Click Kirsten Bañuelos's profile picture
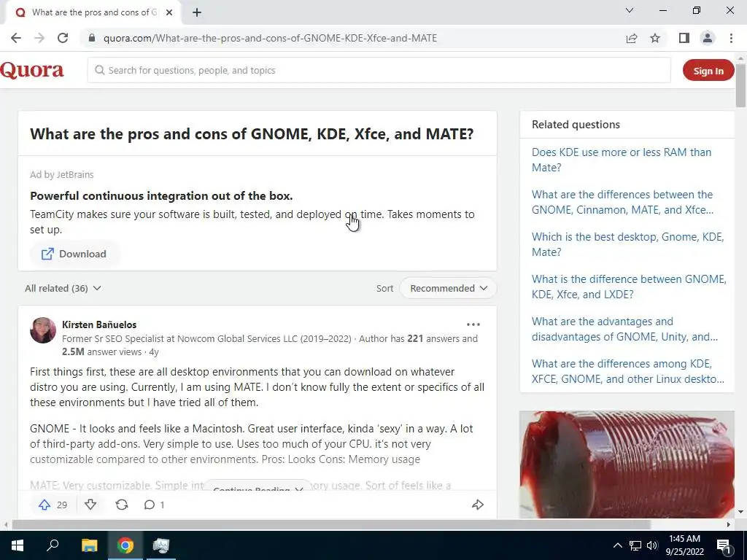747x560 pixels. tap(43, 330)
